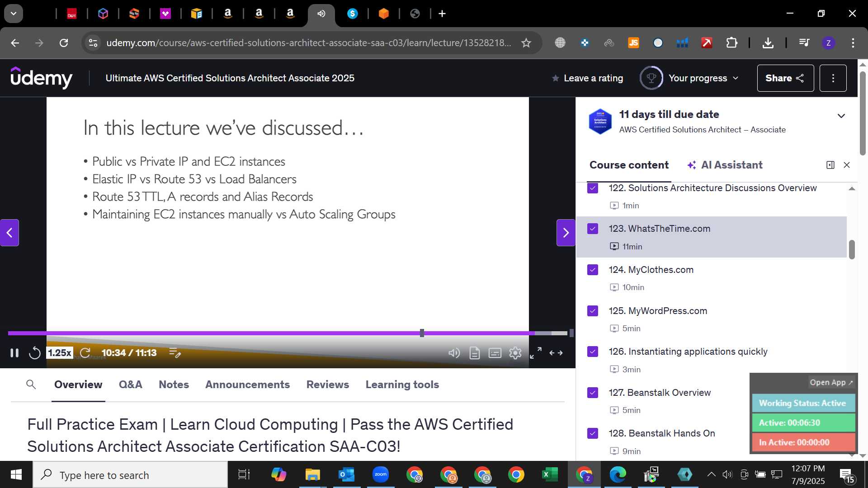Screen dimensions: 868x488
Task: Open Windows Start menu
Action: click(x=16, y=475)
